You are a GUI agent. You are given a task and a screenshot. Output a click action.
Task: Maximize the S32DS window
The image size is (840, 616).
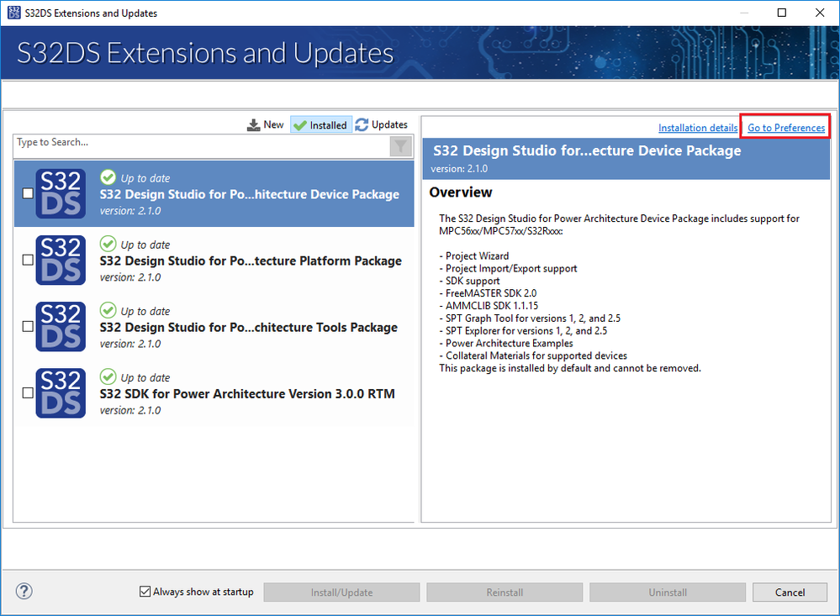[x=782, y=13]
